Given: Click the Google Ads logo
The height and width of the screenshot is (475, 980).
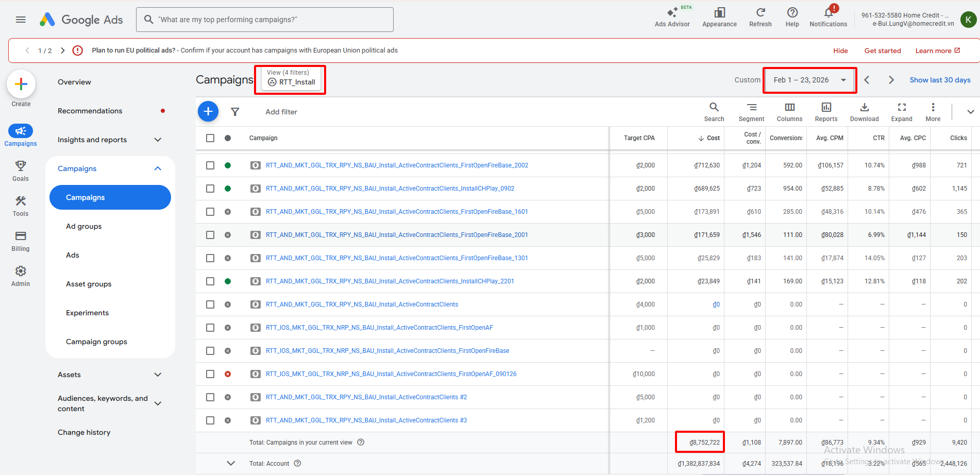Looking at the screenshot, I should click(x=81, y=20).
